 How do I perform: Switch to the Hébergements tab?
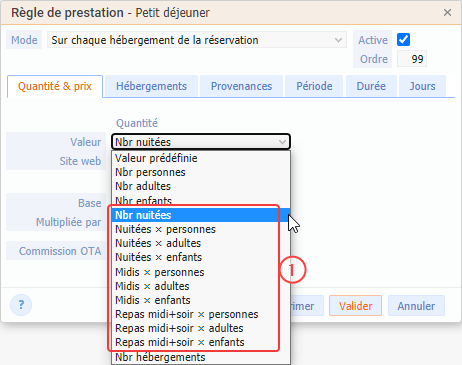pos(151,86)
